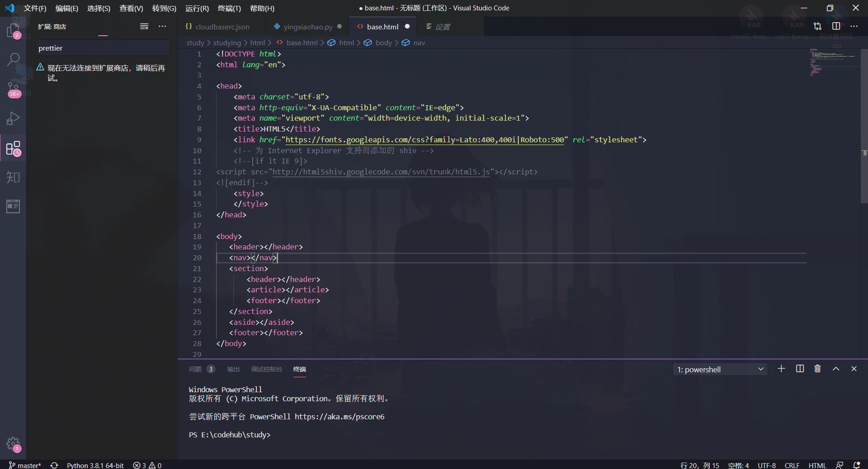Show the 调试控制台 debug console tab
The height and width of the screenshot is (469, 868).
tap(266, 369)
